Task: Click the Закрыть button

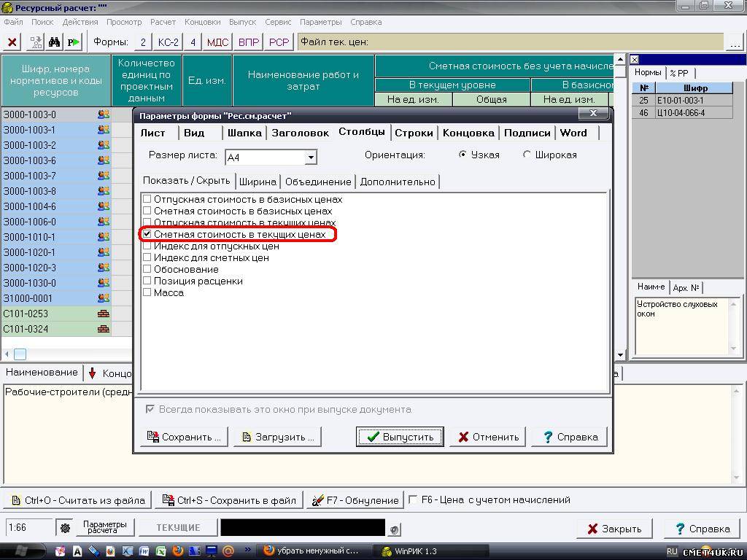Action: (615, 529)
